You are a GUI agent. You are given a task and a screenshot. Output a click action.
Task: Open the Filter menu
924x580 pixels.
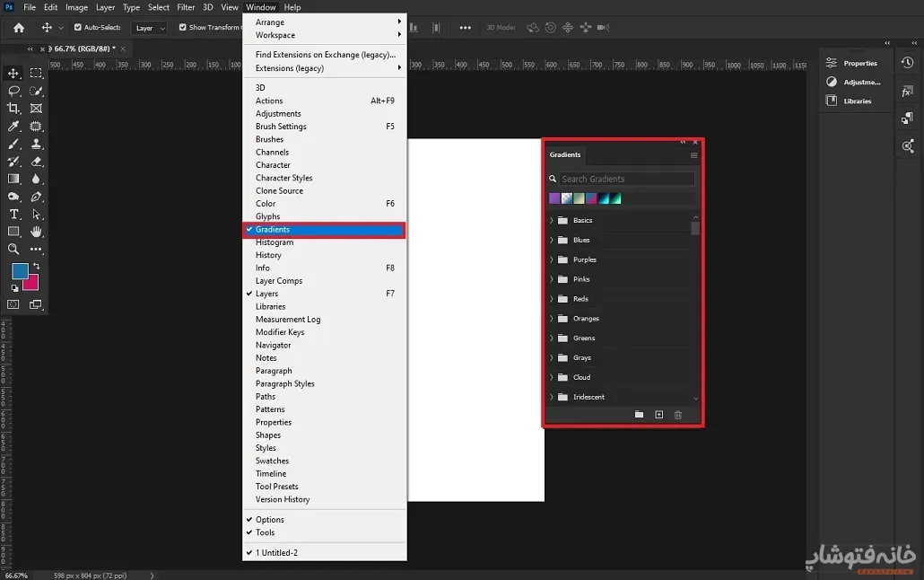(x=186, y=7)
